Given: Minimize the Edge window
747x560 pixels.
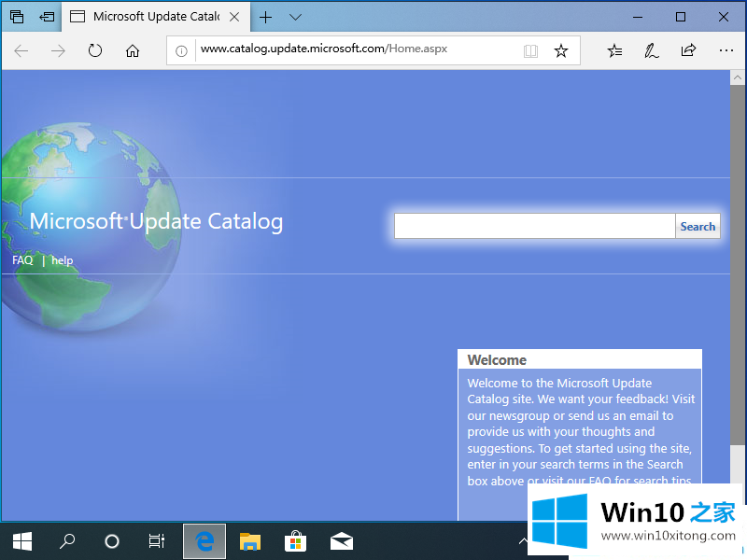Looking at the screenshot, I should (638, 17).
